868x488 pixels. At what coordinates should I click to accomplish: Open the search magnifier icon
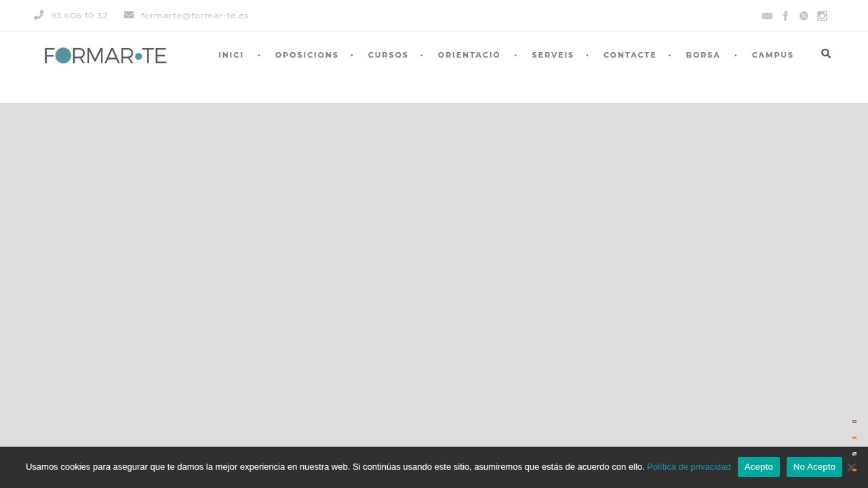(825, 54)
